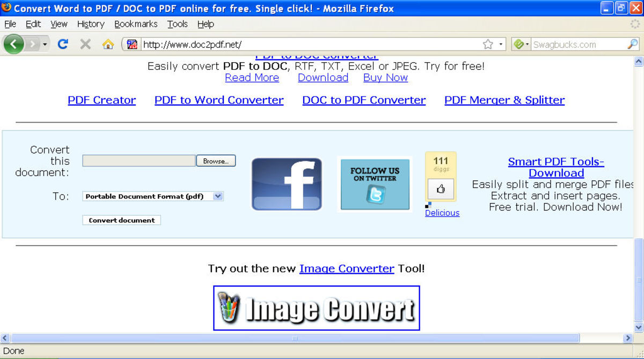Image resolution: width=644 pixels, height=359 pixels.
Task: Click the Follow Us On Twitter badge
Action: pyautogui.click(x=374, y=184)
